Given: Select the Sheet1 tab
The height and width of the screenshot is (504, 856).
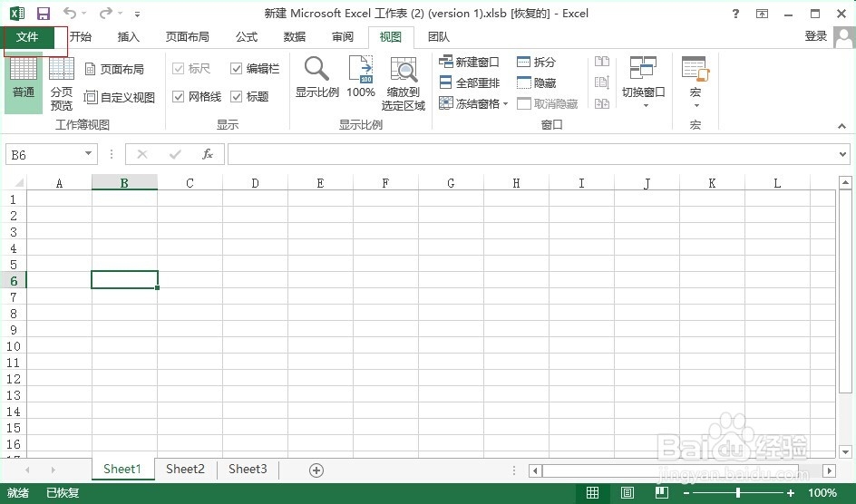Looking at the screenshot, I should pyautogui.click(x=122, y=469).
